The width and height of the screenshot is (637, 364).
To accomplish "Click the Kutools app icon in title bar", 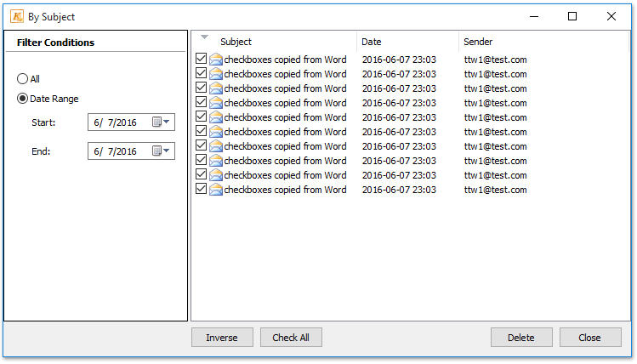I will (x=17, y=17).
